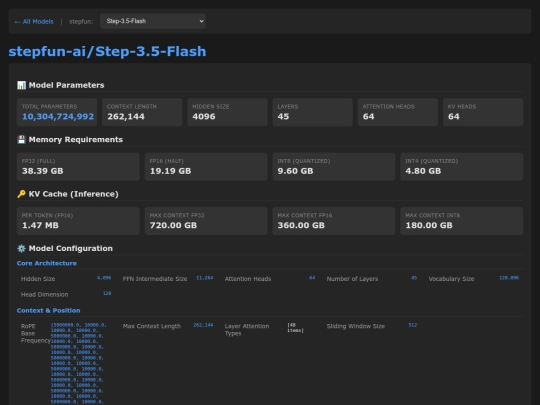Click the KV Cache key icon
The width and height of the screenshot is (540, 405).
click(x=21, y=194)
